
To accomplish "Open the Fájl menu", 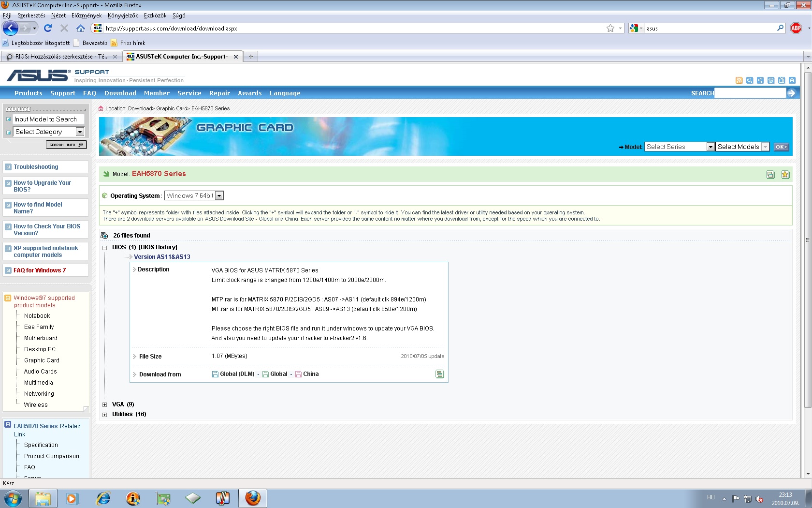I will (7, 15).
